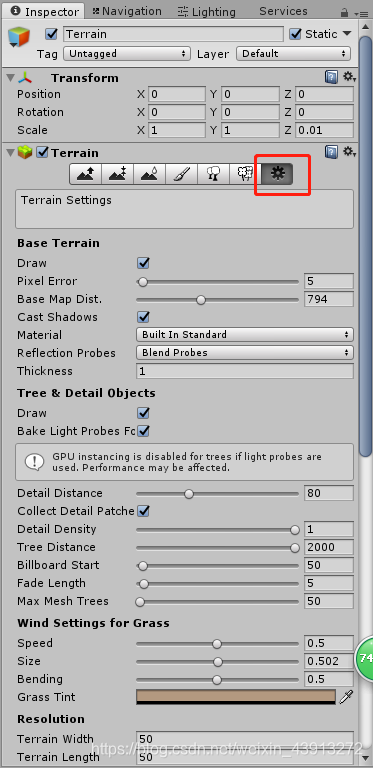This screenshot has width=373, height=768.
Task: Open Transform component help reference
Action: pyautogui.click(x=331, y=77)
